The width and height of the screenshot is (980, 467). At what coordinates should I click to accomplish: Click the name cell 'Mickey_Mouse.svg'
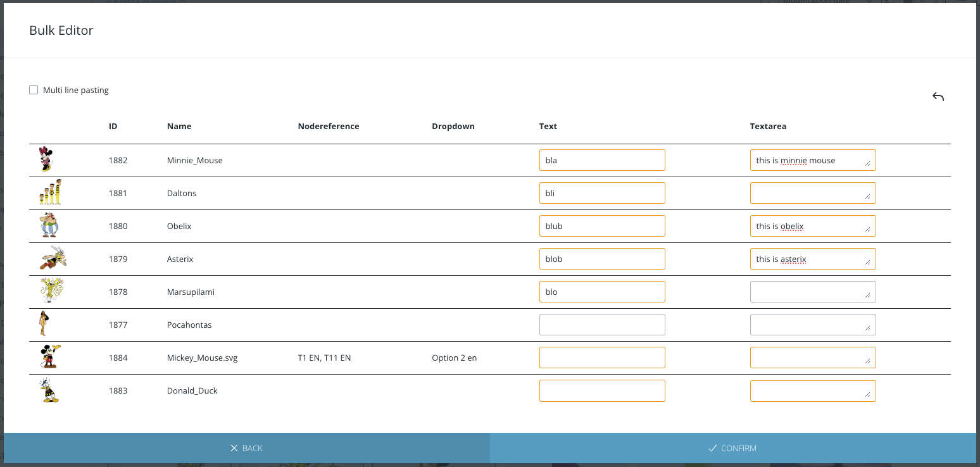203,358
